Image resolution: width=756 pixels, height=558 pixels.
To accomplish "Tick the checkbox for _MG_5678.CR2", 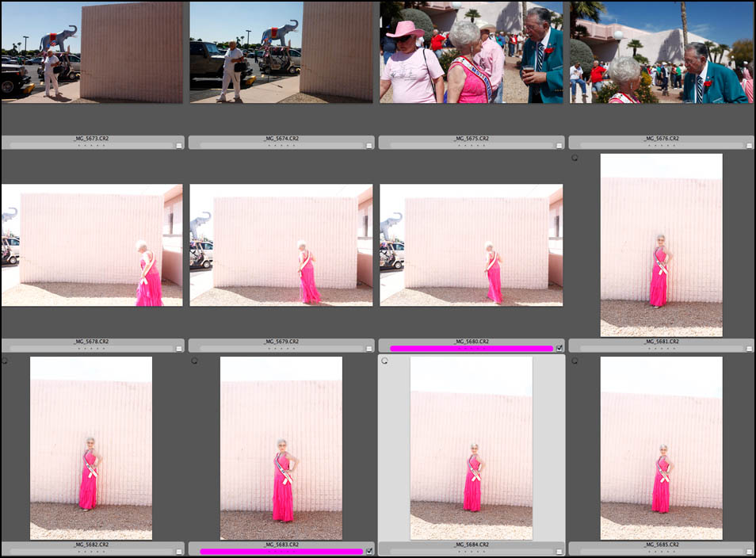I will coord(179,348).
